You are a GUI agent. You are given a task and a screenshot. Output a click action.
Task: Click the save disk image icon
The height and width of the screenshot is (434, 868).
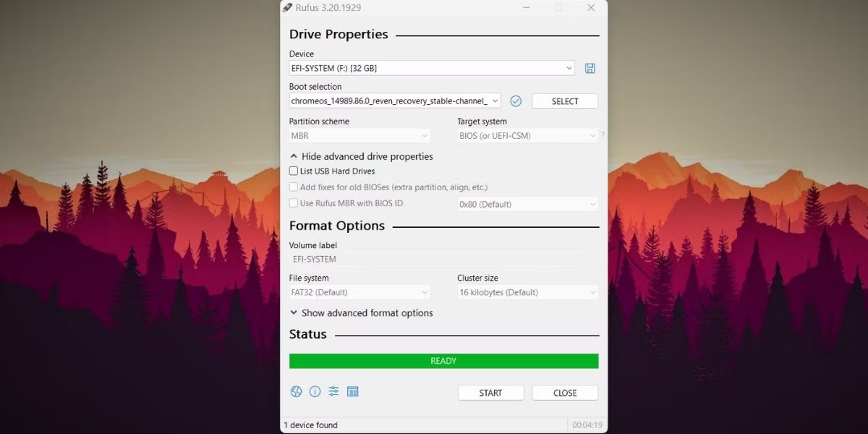pos(590,69)
